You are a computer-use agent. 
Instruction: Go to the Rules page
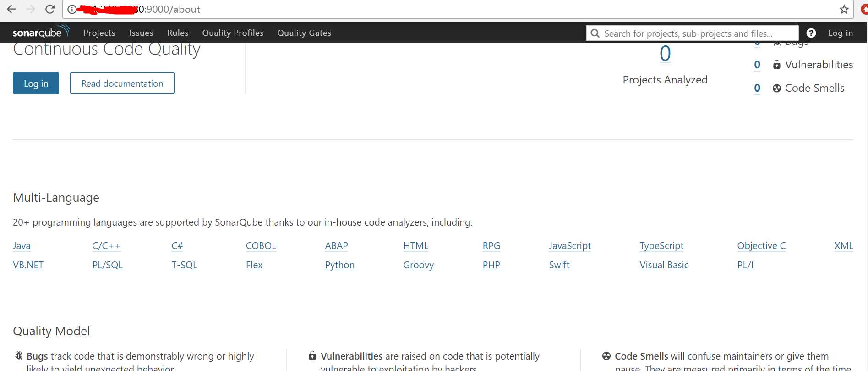(178, 33)
